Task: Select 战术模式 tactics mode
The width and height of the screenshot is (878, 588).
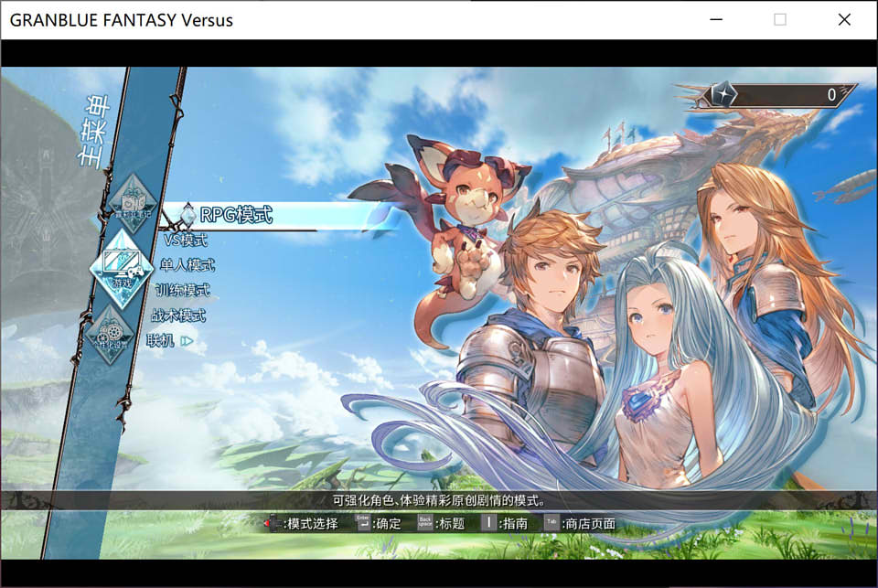Action: point(178,315)
